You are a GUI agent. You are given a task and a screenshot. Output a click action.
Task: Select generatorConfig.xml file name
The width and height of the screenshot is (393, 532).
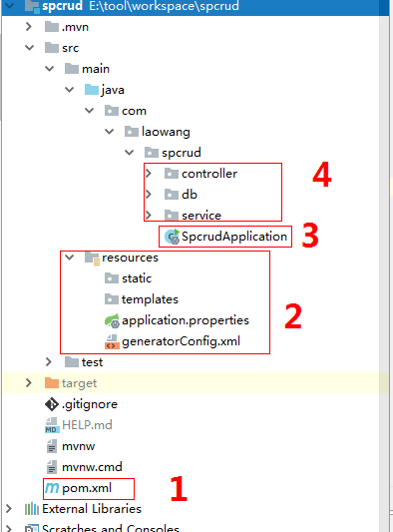click(181, 341)
